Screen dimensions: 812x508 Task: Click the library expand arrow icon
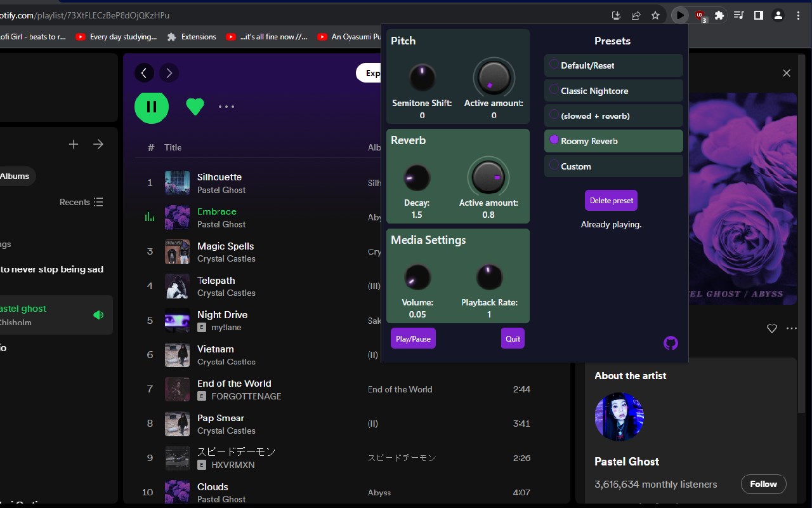[98, 144]
